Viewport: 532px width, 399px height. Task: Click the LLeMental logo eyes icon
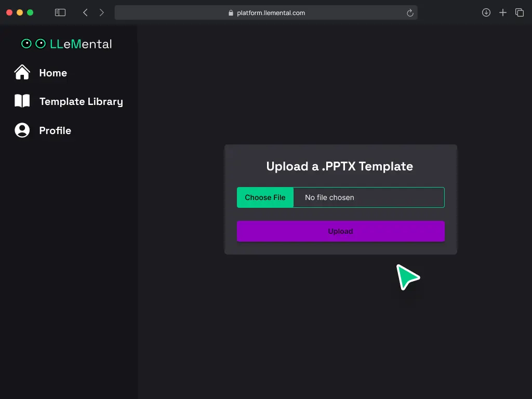pos(34,44)
